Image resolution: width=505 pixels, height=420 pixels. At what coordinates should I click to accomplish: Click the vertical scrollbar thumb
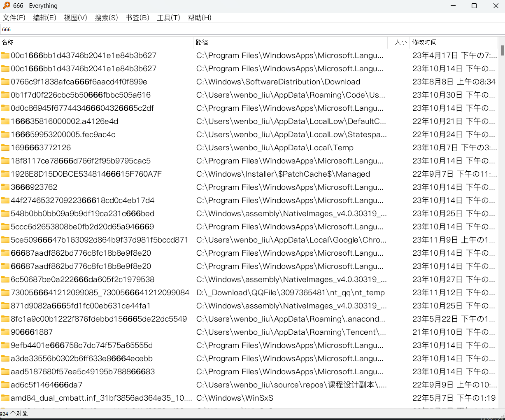pos(503,50)
